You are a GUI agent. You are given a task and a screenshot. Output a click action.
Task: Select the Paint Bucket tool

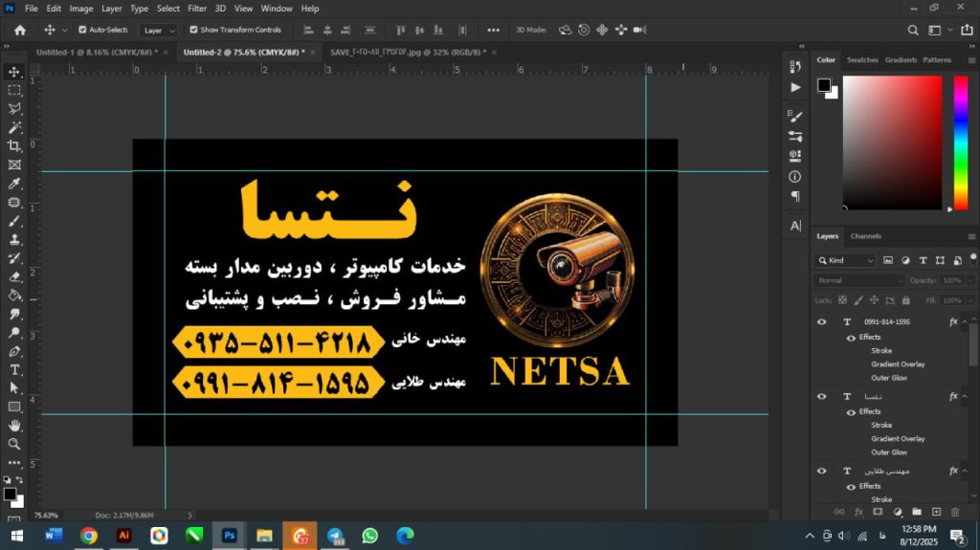13,296
